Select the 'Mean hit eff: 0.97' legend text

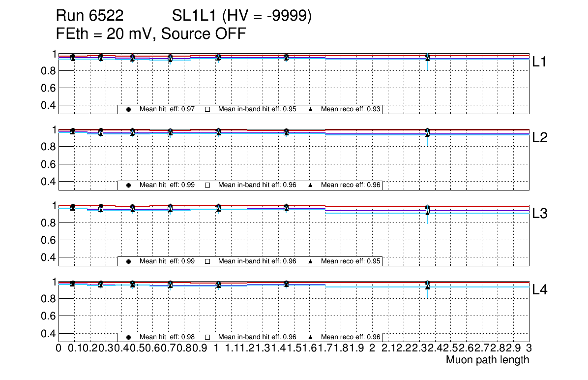tap(167, 109)
